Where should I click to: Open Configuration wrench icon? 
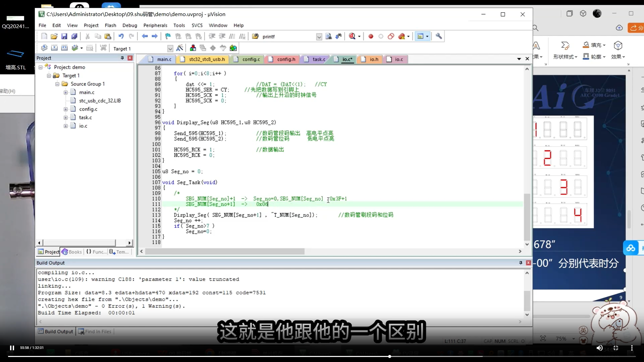pyautogui.click(x=439, y=36)
